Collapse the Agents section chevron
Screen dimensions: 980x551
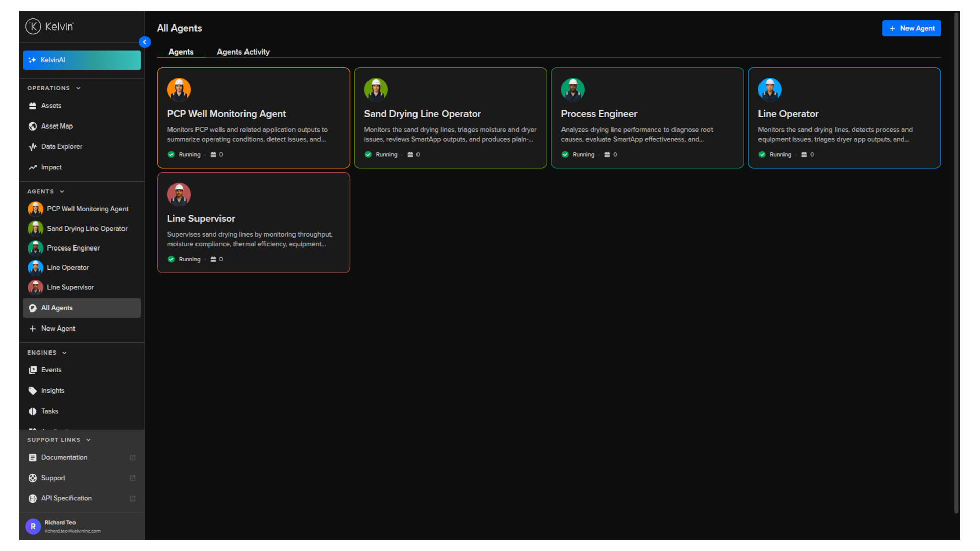click(x=62, y=192)
